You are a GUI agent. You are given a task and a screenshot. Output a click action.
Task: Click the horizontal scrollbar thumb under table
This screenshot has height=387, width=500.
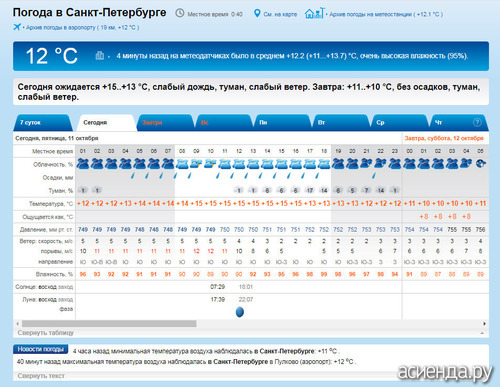coord(109,324)
